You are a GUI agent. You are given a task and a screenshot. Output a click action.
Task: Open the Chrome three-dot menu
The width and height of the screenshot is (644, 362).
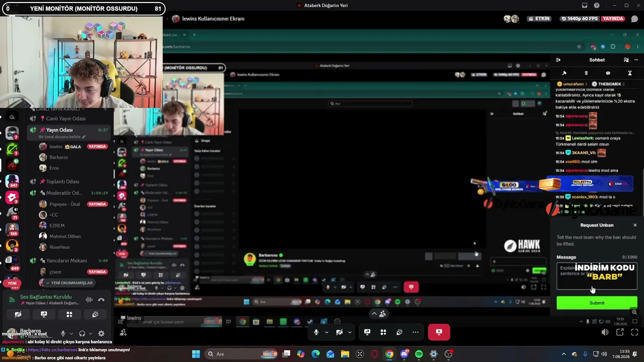tap(637, 47)
